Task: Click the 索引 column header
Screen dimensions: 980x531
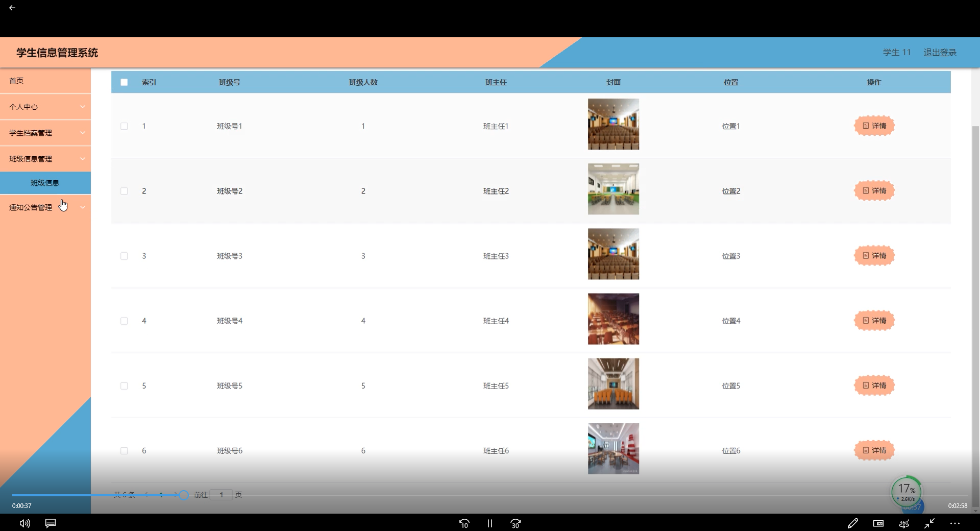Action: point(149,82)
